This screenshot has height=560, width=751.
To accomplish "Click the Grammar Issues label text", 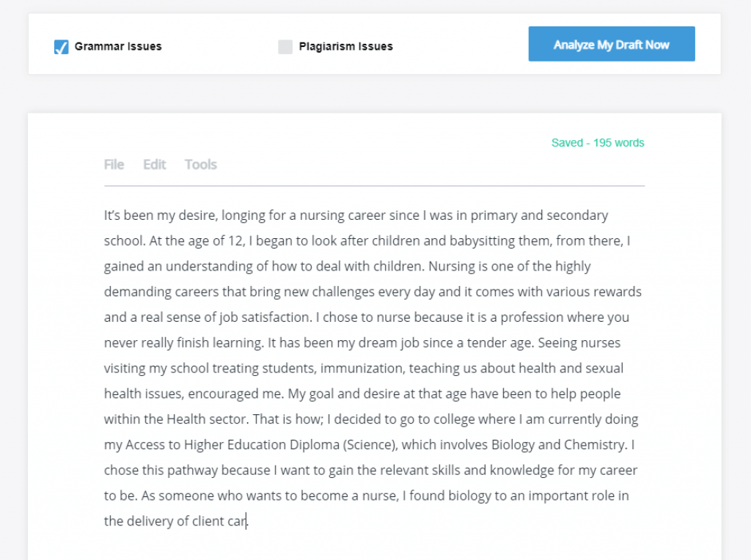I will [x=118, y=46].
